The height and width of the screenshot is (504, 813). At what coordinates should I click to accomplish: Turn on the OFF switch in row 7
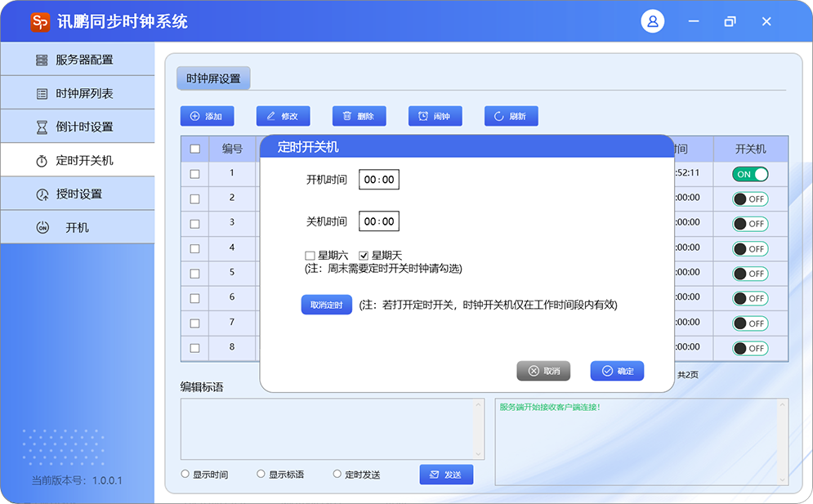pyautogui.click(x=750, y=323)
